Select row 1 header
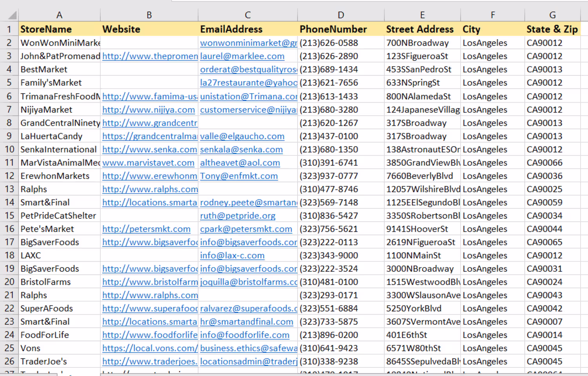This screenshot has height=376, width=588. (x=9, y=29)
